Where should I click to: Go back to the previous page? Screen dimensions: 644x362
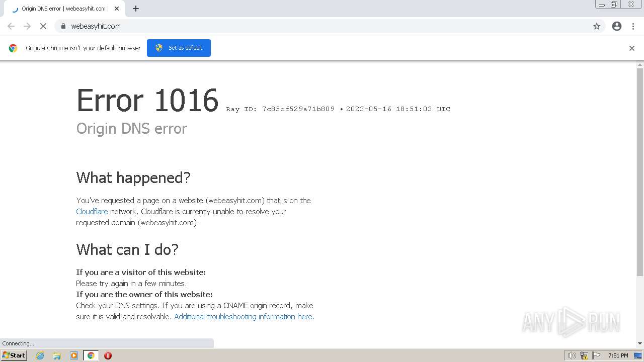11,26
